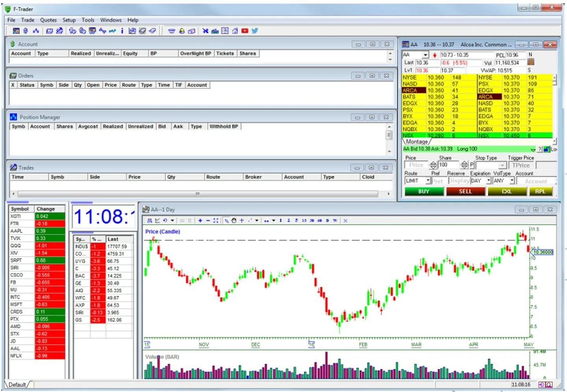
Task: Open dropdown next to chart undo icon
Action: (172, 220)
